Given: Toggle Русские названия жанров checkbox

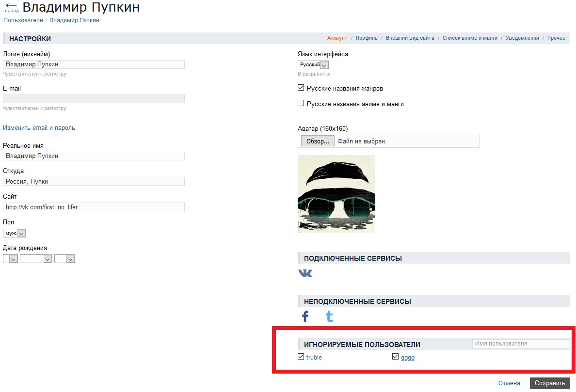Looking at the screenshot, I should click(x=301, y=88).
